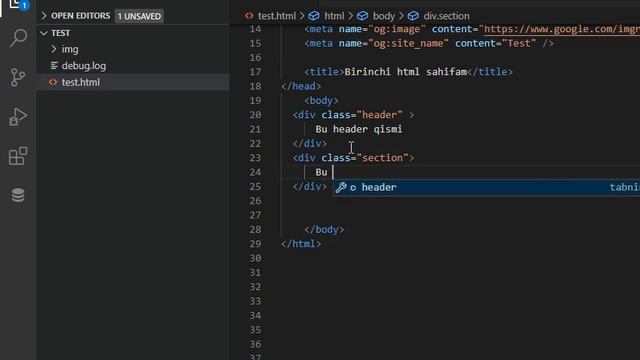Click html in the breadcrumb

[334, 16]
